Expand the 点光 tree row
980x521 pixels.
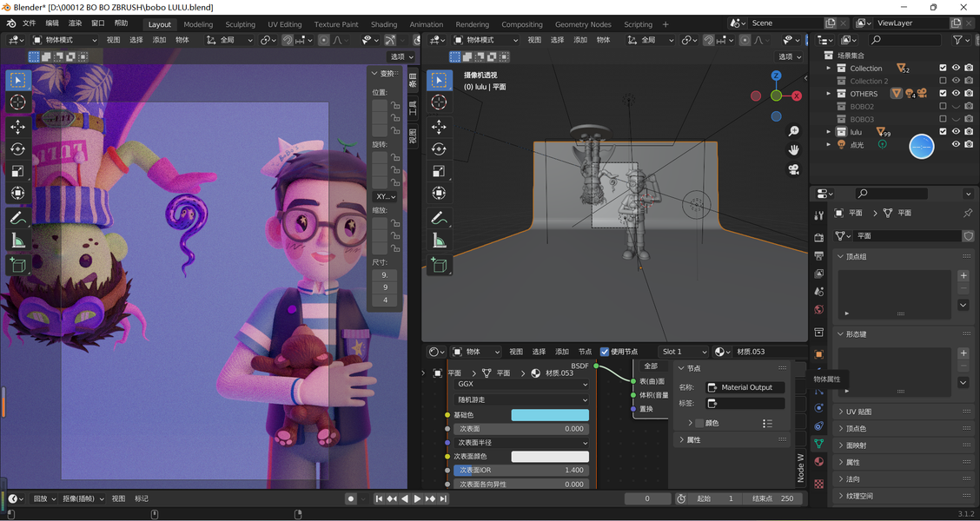pyautogui.click(x=829, y=144)
